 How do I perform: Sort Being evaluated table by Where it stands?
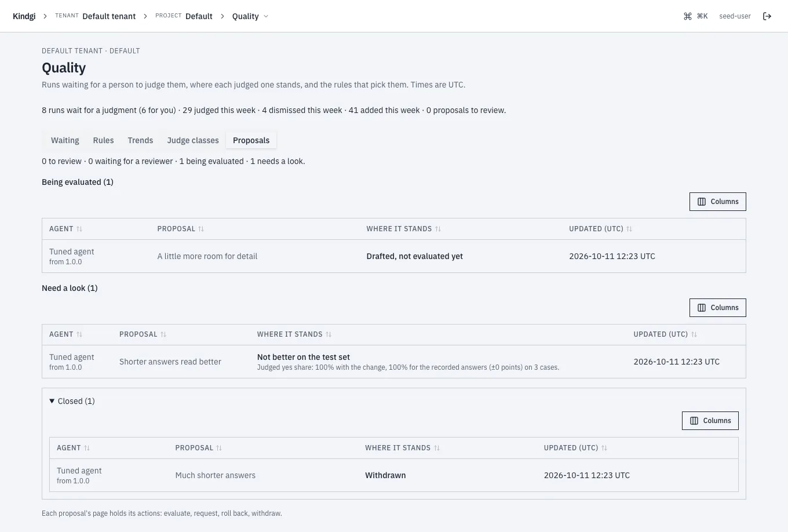pyautogui.click(x=404, y=229)
